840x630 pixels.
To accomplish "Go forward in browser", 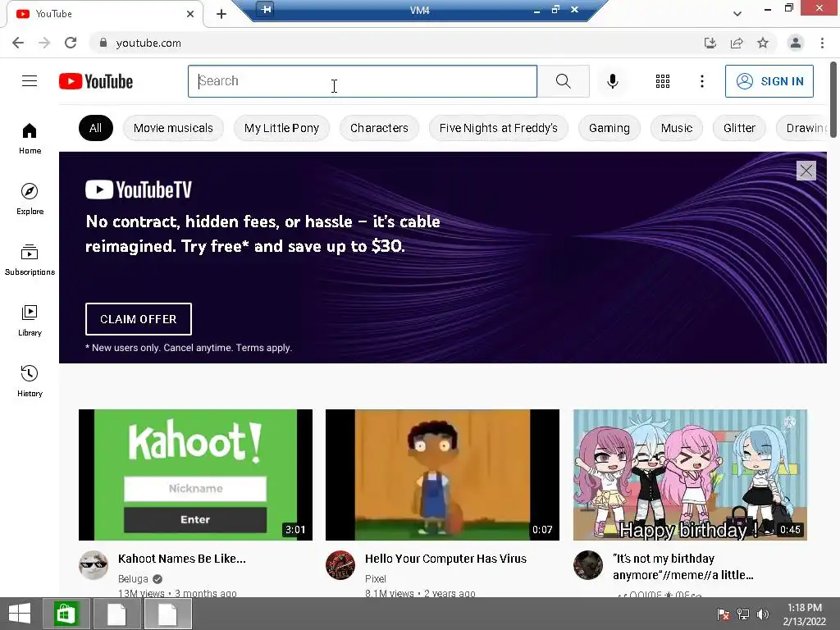I will click(x=44, y=43).
